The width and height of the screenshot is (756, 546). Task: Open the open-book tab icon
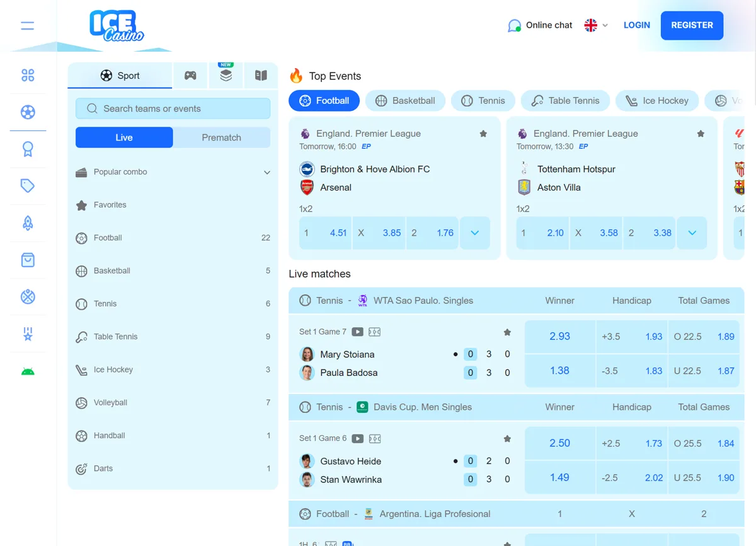tap(261, 75)
